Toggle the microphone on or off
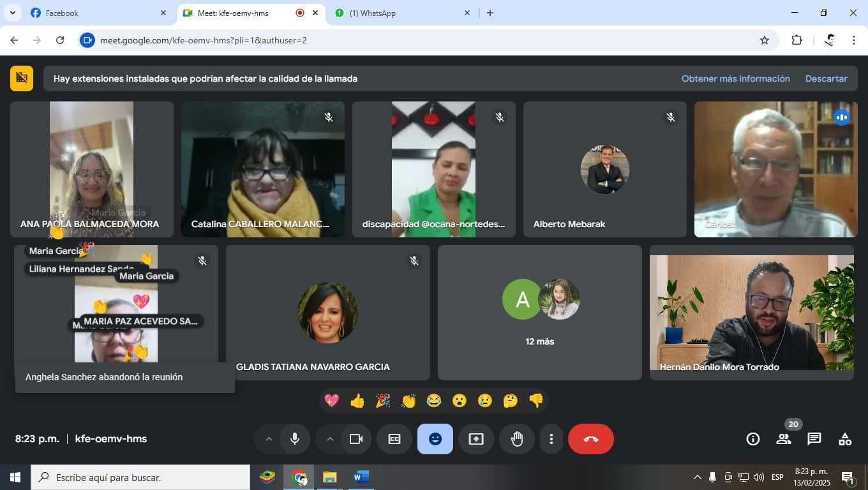This screenshot has width=868, height=490. (295, 439)
